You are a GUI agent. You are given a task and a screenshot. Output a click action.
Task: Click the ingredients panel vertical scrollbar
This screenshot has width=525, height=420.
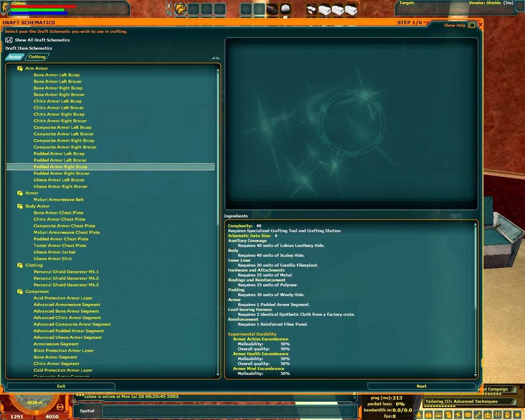pos(476,299)
